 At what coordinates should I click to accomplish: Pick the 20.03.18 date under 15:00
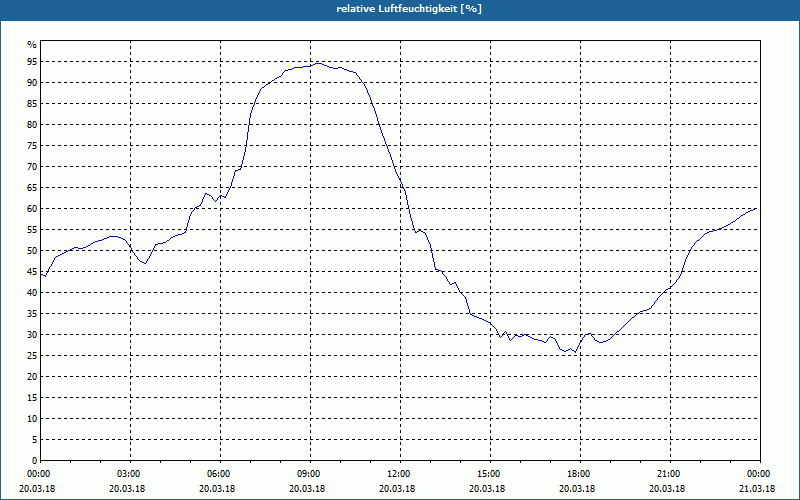tap(487, 489)
